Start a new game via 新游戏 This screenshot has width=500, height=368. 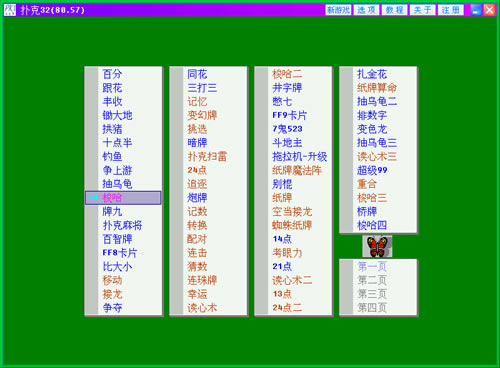click(x=338, y=10)
